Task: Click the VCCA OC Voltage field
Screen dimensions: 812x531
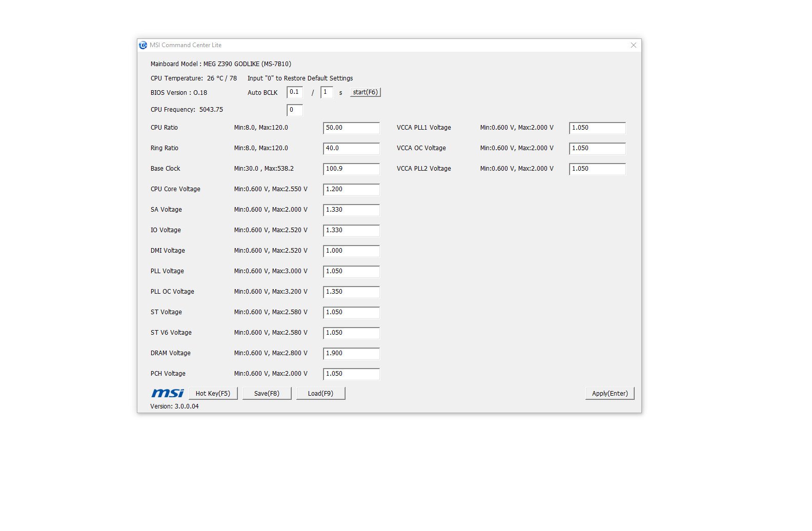Action: [x=598, y=149]
